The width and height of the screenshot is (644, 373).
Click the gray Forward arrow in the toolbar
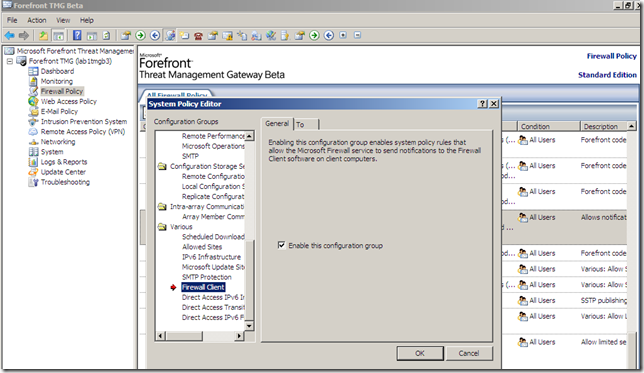pos(24,36)
